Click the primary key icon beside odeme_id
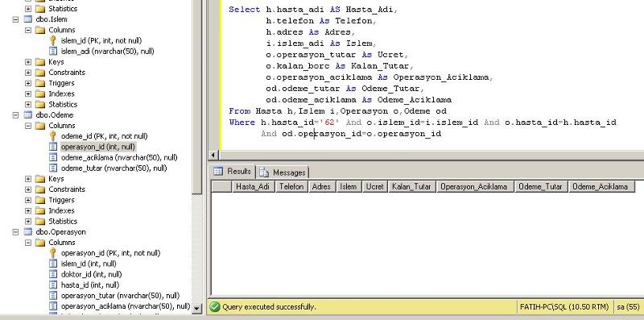 (x=52, y=135)
